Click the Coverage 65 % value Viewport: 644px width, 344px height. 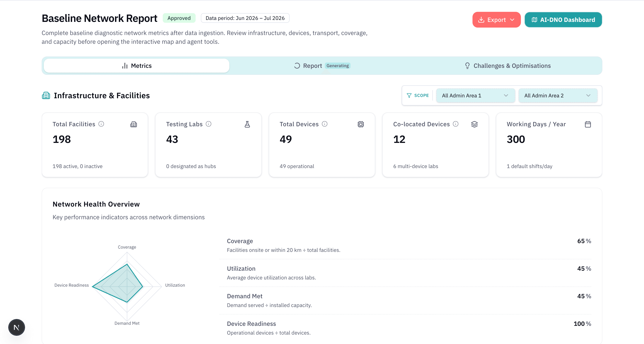tap(584, 241)
